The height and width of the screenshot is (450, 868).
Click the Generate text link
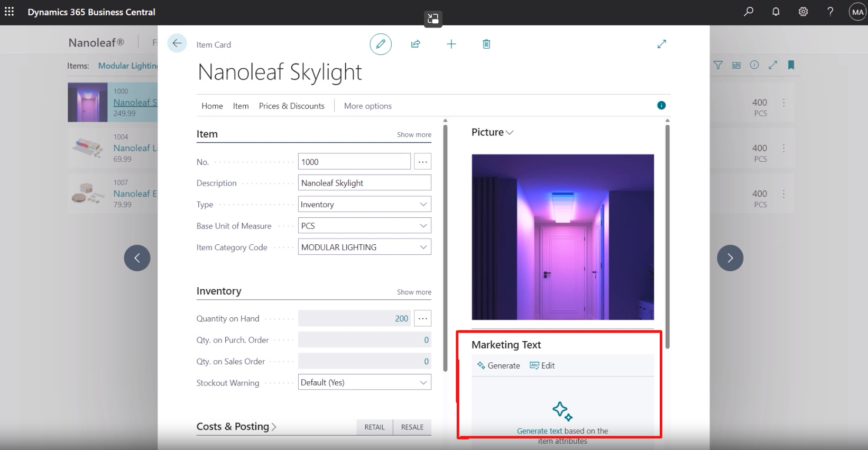pyautogui.click(x=540, y=431)
